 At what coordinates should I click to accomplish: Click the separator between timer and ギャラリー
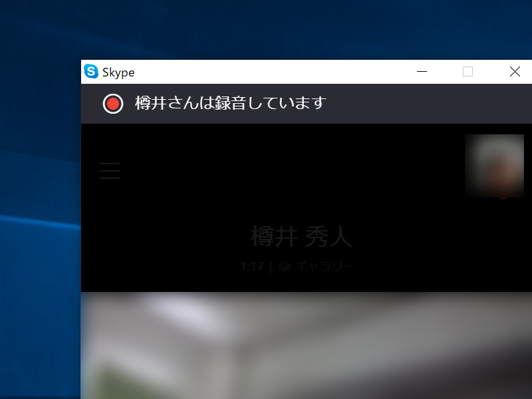click(269, 265)
